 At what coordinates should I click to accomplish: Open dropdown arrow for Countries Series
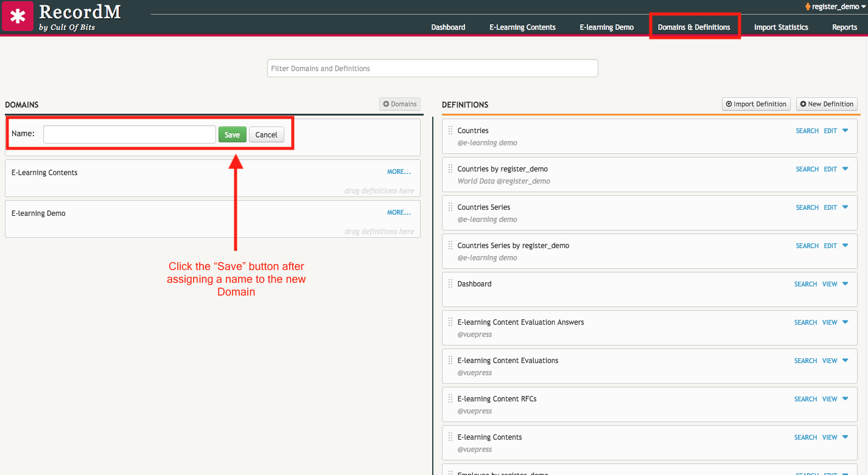(845, 207)
